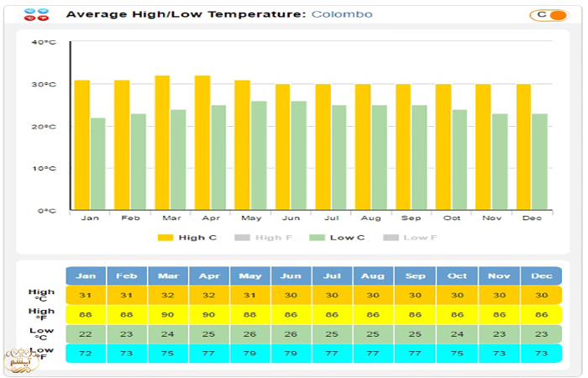Click the April High °C table cell

[209, 295]
